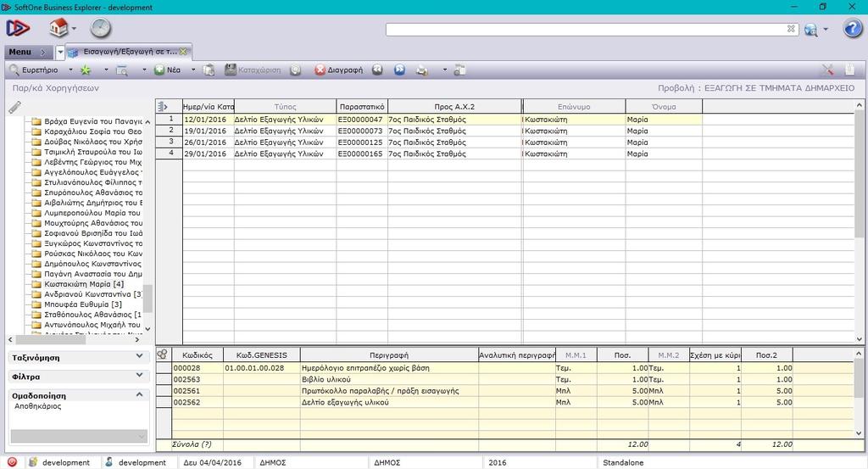This screenshot has width=868, height=469.
Task: Open the Home (house) icon
Action: (58, 28)
